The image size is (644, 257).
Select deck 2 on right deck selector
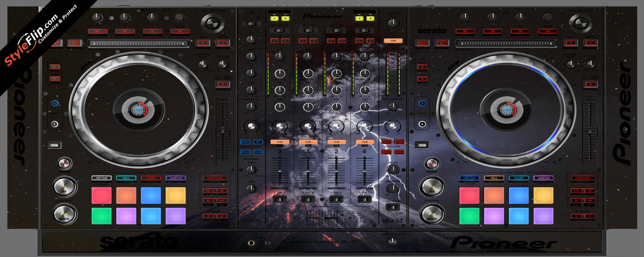422,103
